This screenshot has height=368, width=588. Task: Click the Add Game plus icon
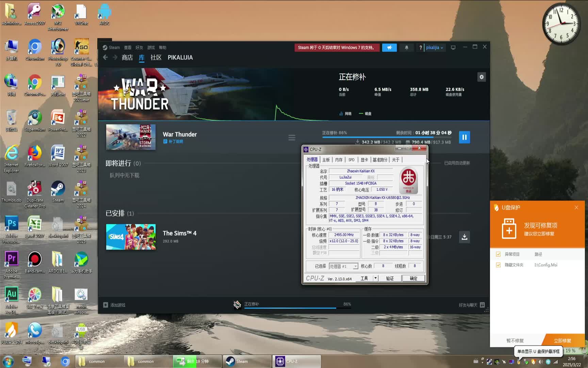coord(106,305)
